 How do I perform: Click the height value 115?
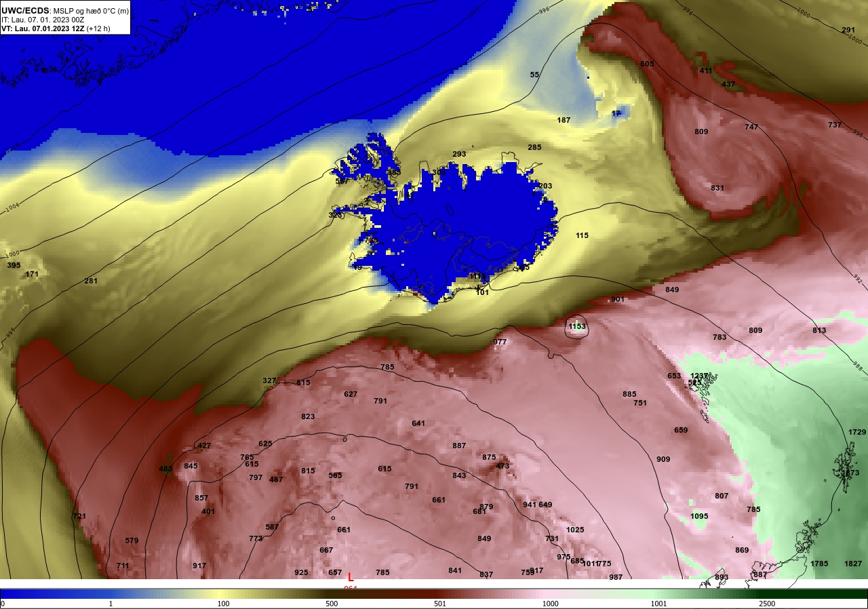pyautogui.click(x=582, y=235)
